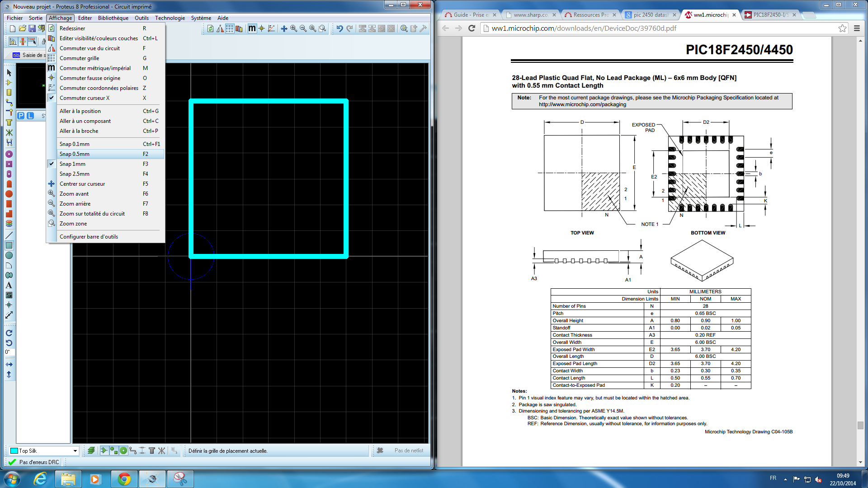Viewport: 868px width, 488px height.
Task: Select the component placement mode tool
Action: click(x=9, y=83)
